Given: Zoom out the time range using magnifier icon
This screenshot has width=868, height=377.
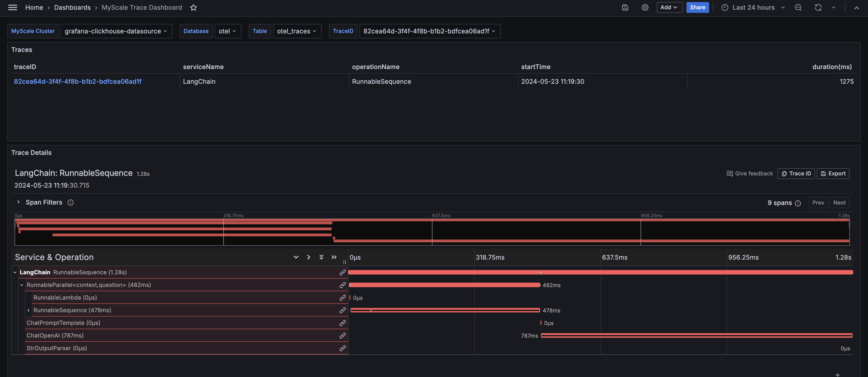Looking at the screenshot, I should pos(798,7).
